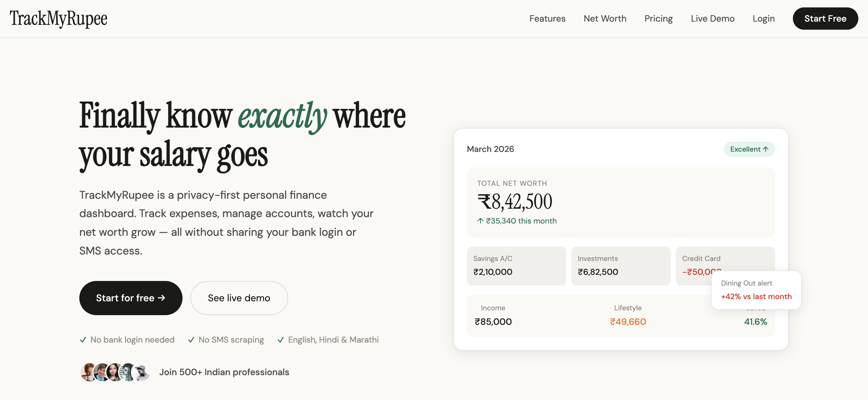Click the checkmark beside English, Hindi & Marathi

point(280,340)
